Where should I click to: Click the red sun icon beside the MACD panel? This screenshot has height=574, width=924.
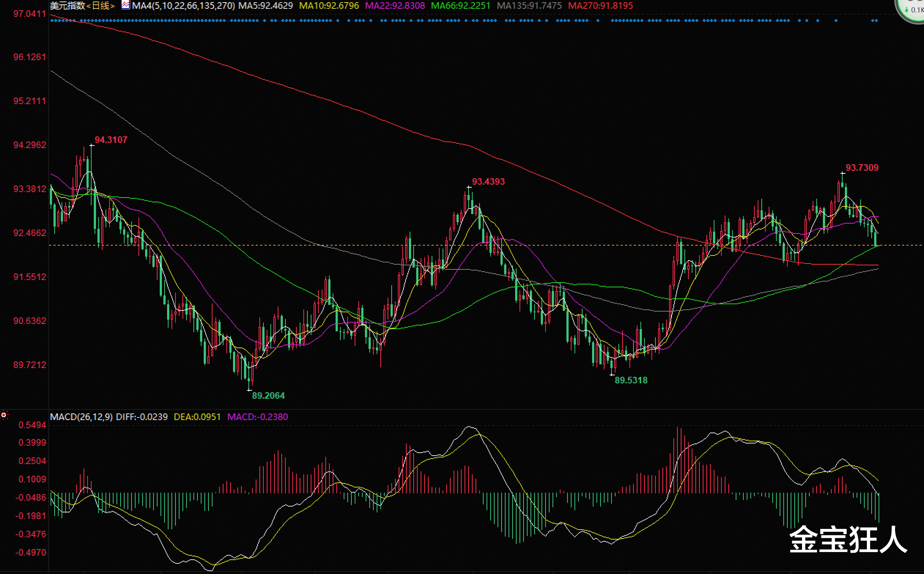(4, 415)
